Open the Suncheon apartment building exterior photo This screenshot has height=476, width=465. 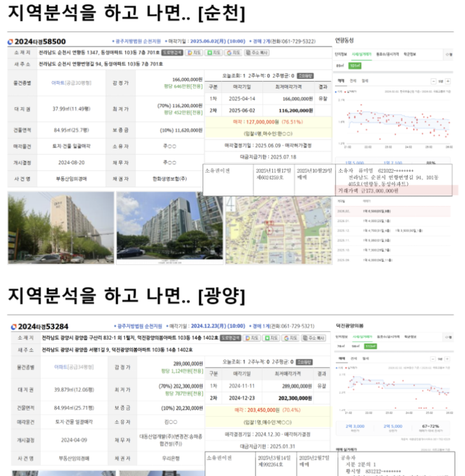pos(61,228)
